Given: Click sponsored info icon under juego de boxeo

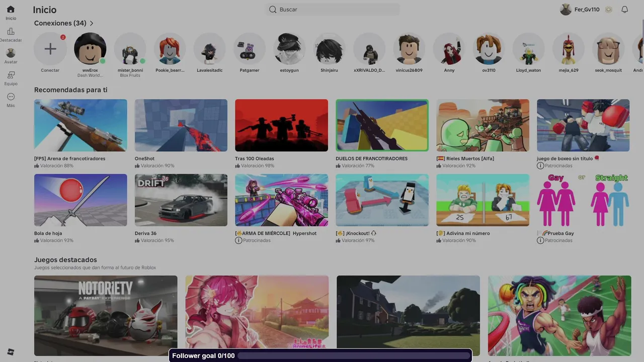Looking at the screenshot, I should tap(540, 165).
